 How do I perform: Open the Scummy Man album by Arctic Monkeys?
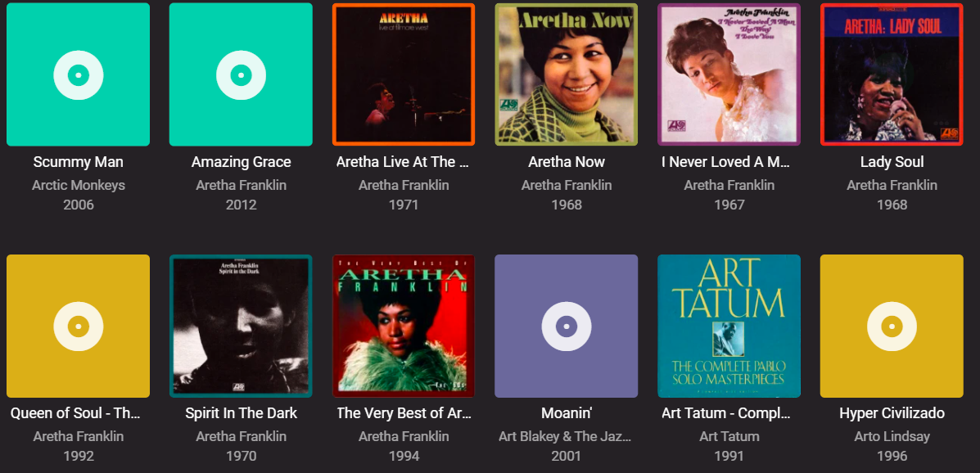(x=78, y=74)
